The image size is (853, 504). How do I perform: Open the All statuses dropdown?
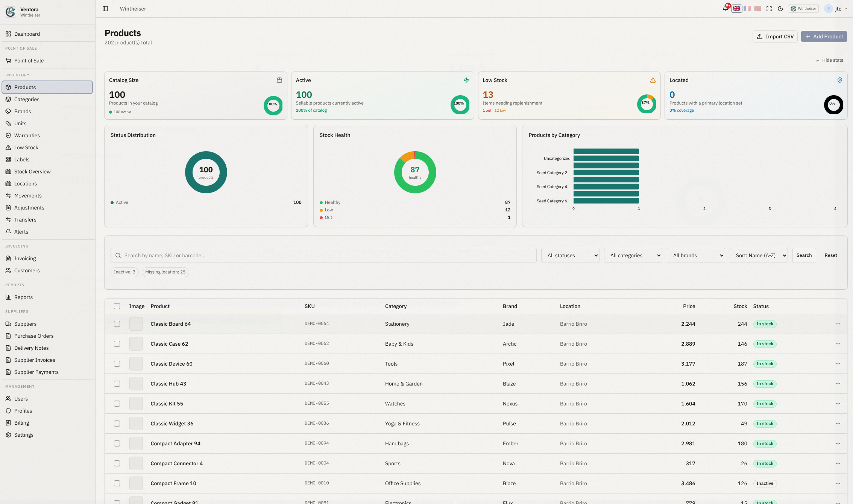(x=570, y=255)
